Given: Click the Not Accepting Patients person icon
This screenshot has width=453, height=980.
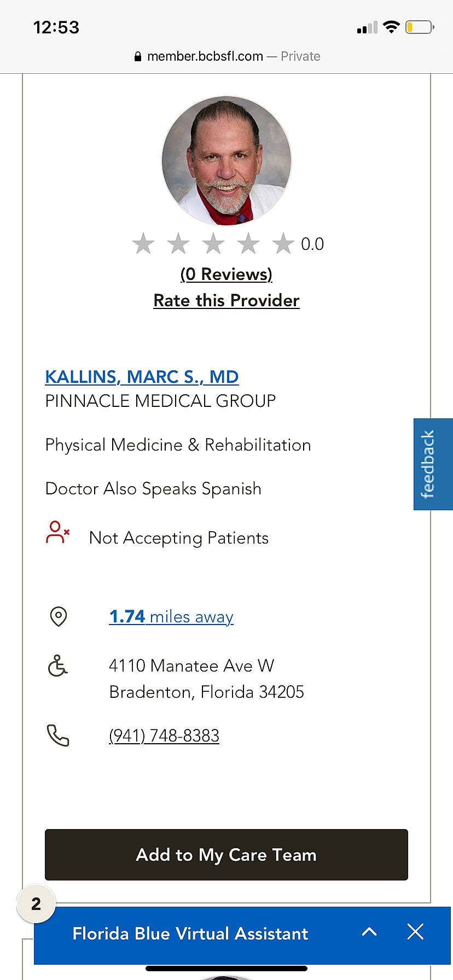Looking at the screenshot, I should (x=57, y=533).
